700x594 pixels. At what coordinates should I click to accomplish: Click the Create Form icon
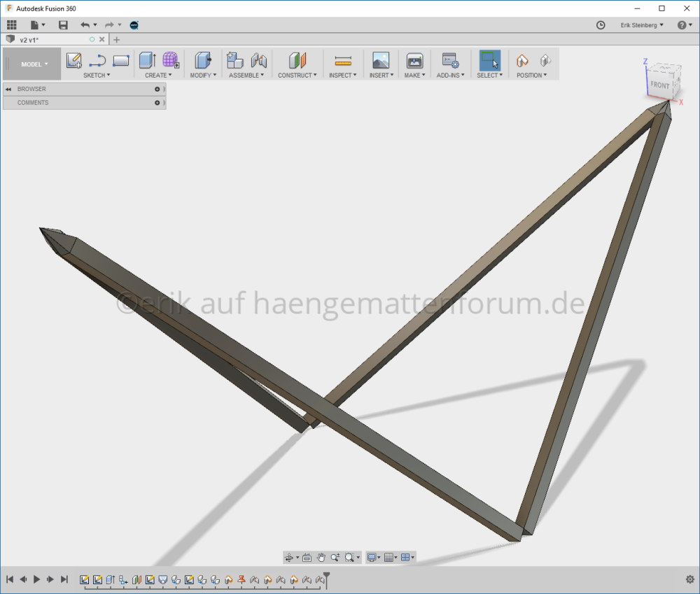click(171, 61)
